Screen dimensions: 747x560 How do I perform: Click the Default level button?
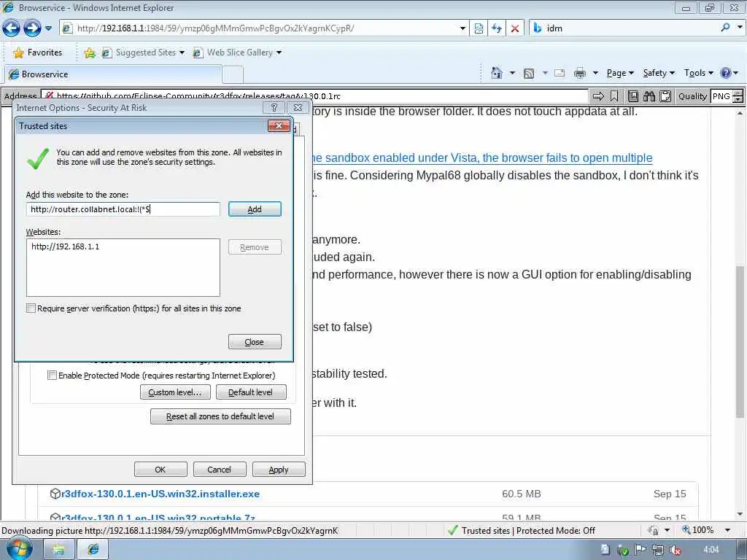251,392
